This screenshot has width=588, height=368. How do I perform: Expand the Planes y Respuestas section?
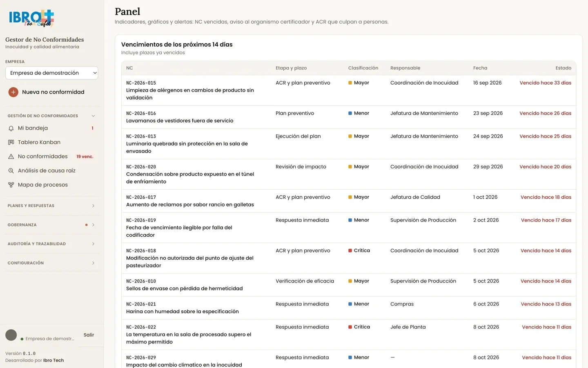pos(52,206)
